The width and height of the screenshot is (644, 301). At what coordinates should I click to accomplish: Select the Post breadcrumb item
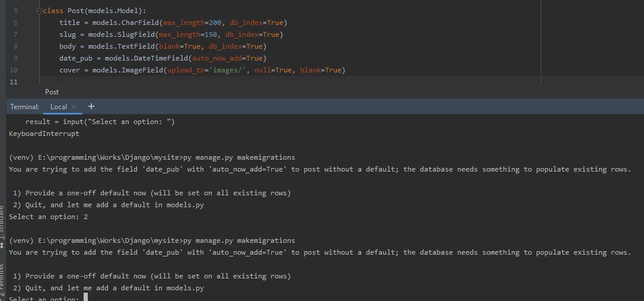[52, 92]
